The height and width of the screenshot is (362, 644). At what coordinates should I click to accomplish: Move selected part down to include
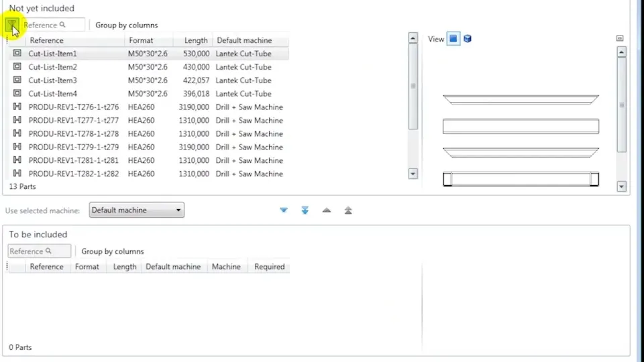[284, 210]
